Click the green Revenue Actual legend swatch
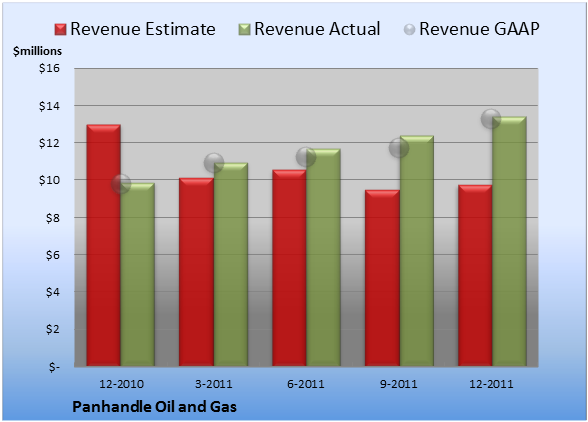This screenshot has height=422, width=588. click(x=244, y=30)
